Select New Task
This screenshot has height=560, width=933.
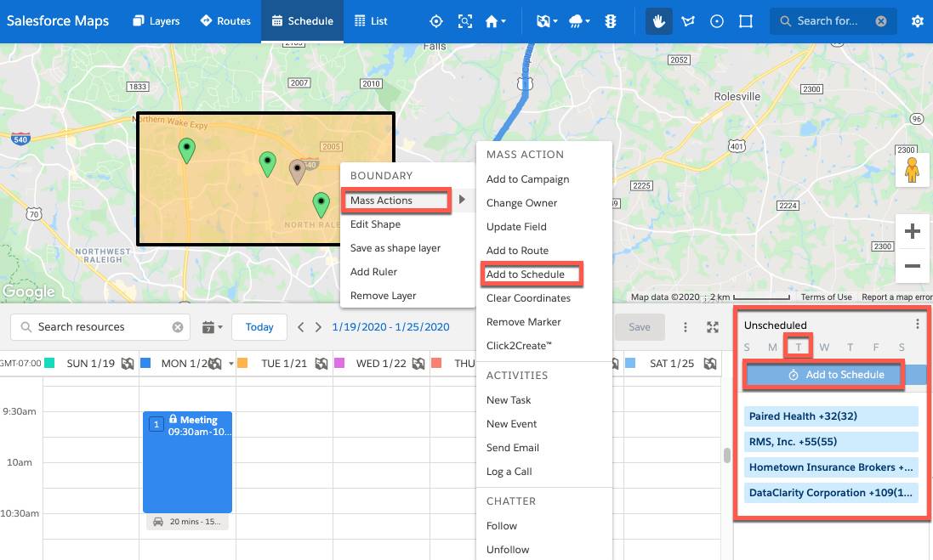[509, 400]
